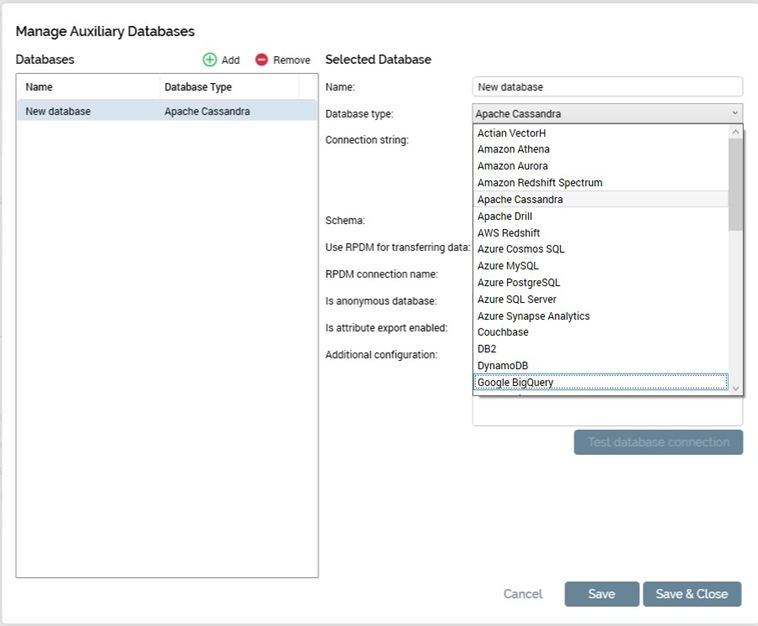The width and height of the screenshot is (758, 626).
Task: Click the green Add database icon
Action: 210,60
